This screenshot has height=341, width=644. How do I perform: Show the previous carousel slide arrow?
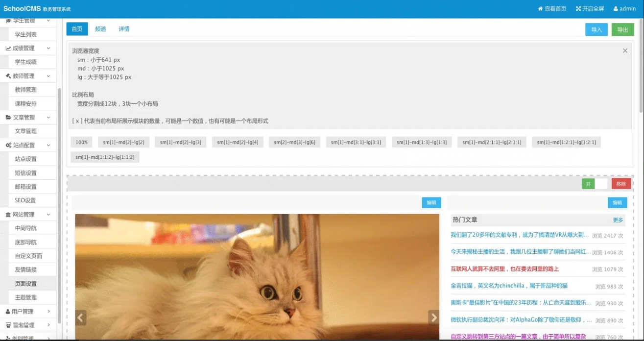(81, 317)
